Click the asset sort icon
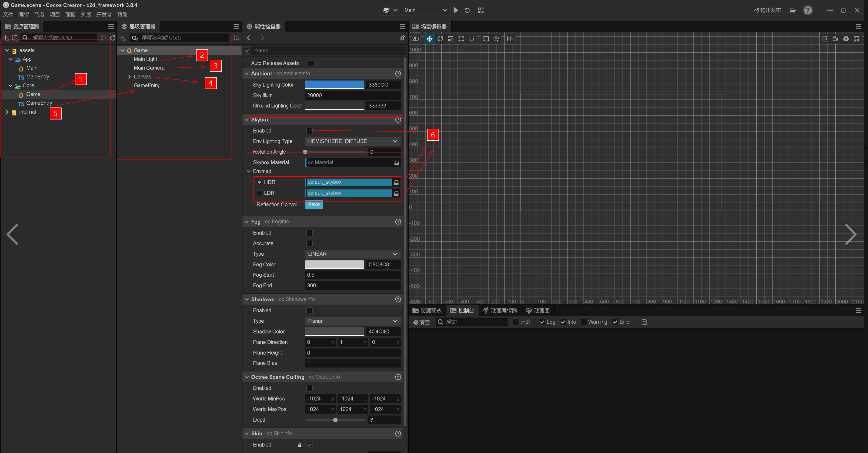 coord(15,38)
